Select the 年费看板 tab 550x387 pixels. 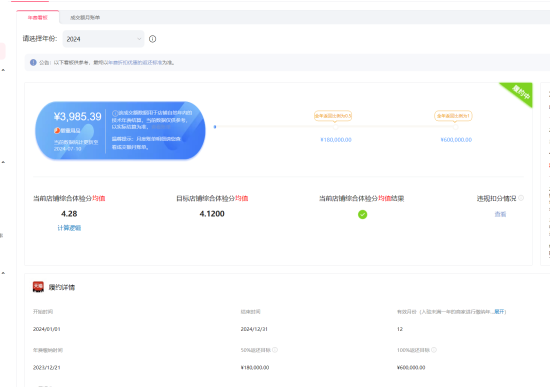[38, 18]
